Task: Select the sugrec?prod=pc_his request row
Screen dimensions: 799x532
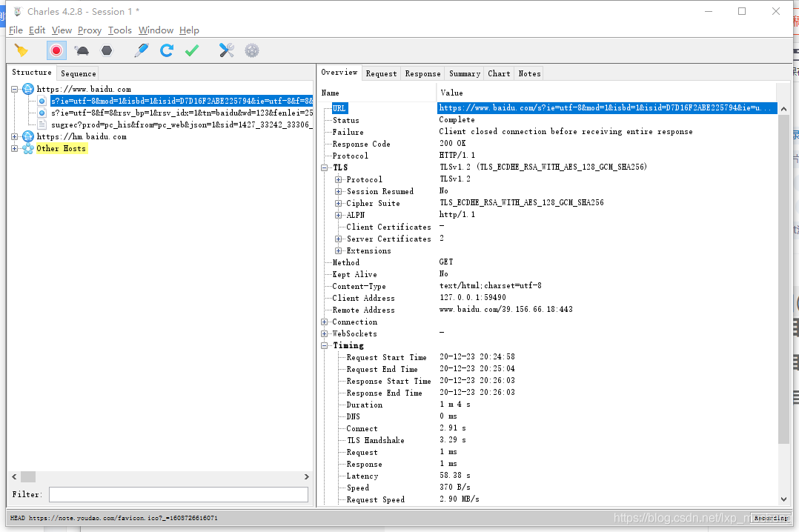Action: click(182, 124)
